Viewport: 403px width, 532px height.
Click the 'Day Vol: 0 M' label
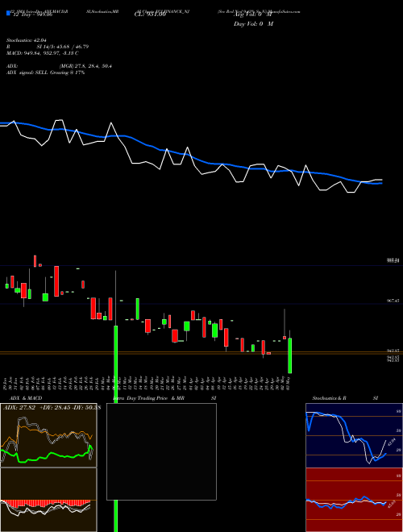(253, 24)
